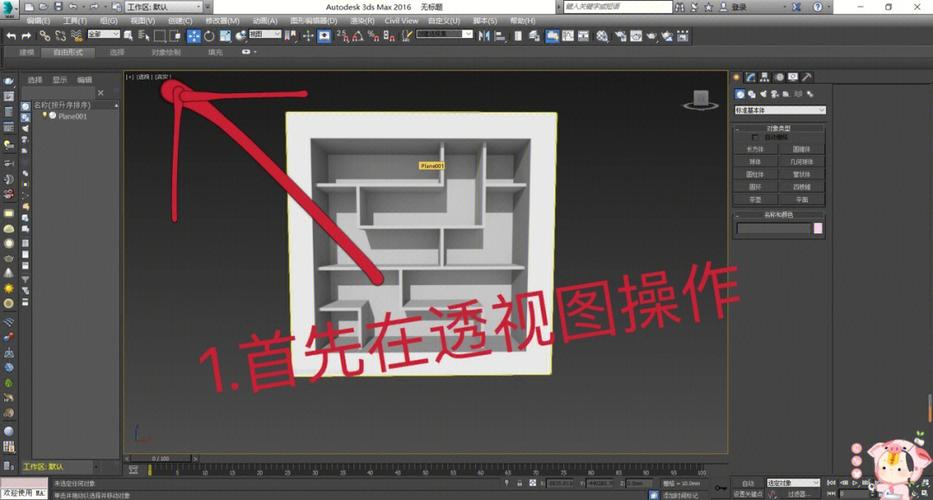Viewport: 933px width, 500px height.
Task: Open the Views (V) menu
Action: tap(143, 21)
